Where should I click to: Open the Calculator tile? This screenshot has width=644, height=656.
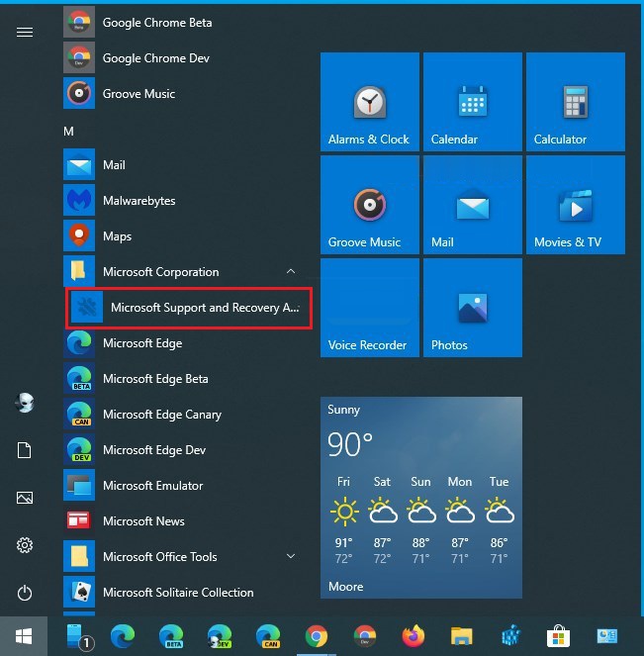(576, 102)
